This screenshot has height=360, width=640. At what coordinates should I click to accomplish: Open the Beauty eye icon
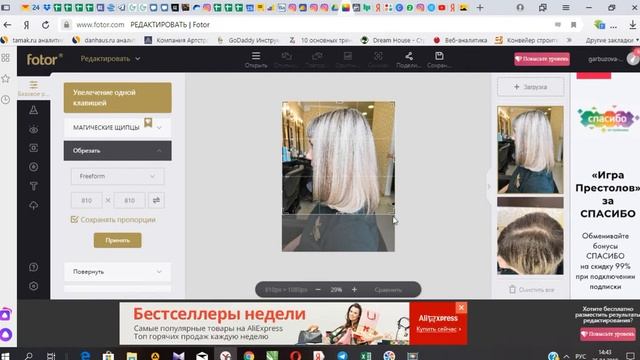coord(33,129)
